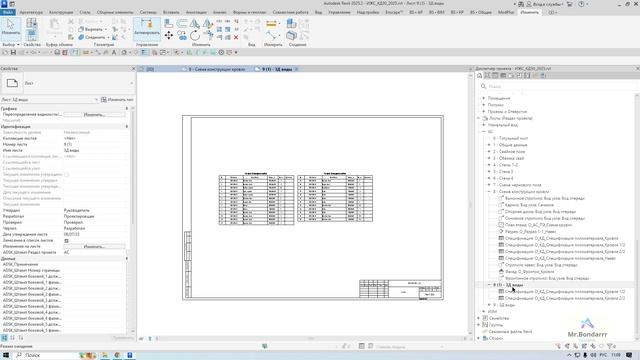Click the Windows Start button
Screen dimensions: 640x360
pyautogui.click(x=6, y=355)
